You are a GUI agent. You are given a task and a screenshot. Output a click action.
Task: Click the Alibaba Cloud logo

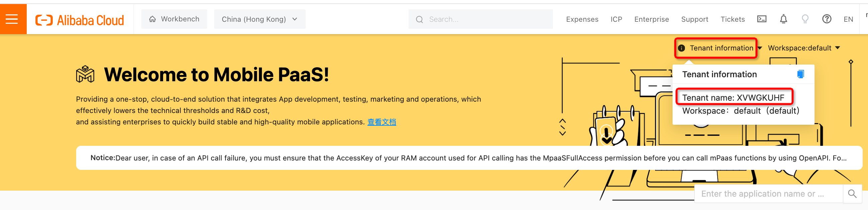coord(80,20)
